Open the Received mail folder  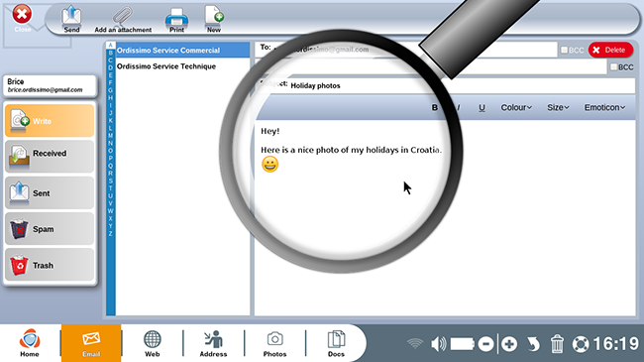coord(50,156)
